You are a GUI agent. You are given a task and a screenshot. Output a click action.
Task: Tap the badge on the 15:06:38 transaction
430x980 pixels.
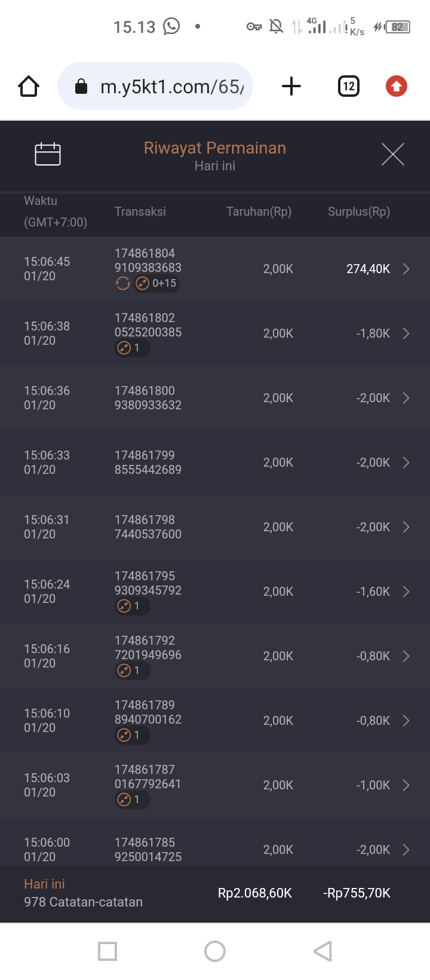click(x=132, y=348)
